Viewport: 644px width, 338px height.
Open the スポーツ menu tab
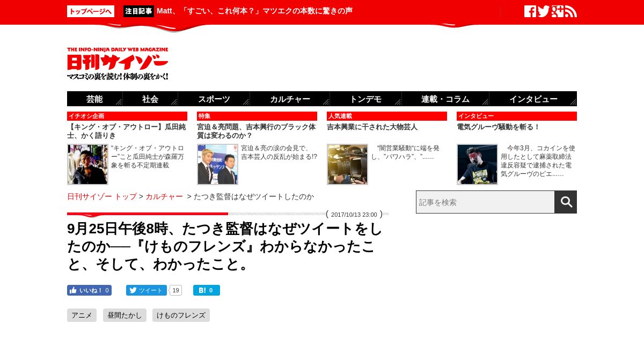coord(214,99)
